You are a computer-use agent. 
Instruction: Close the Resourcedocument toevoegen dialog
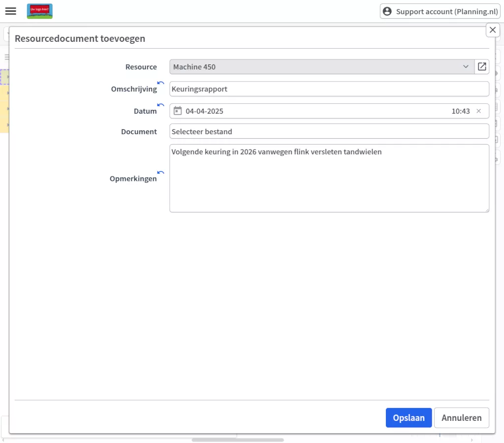point(493,30)
